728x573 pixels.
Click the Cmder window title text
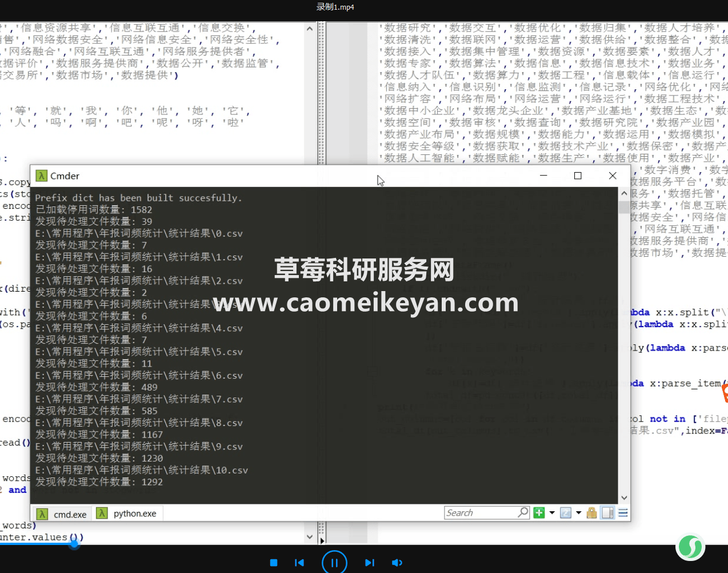point(65,176)
